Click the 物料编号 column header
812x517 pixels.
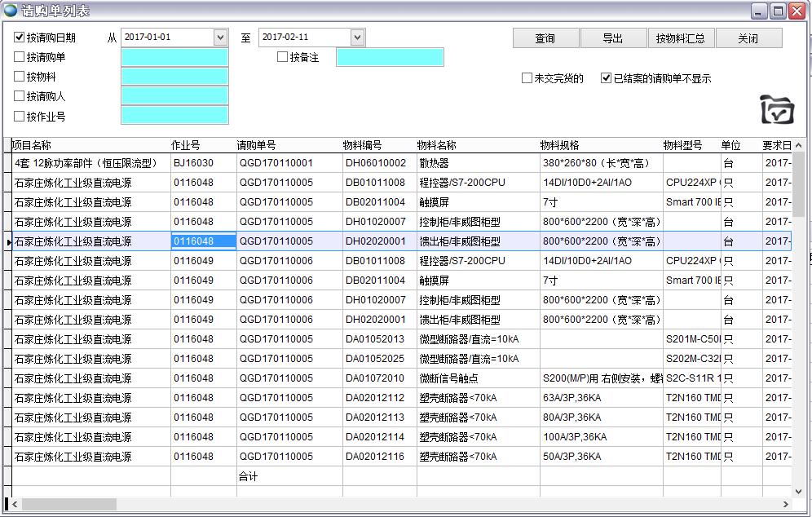(x=363, y=145)
